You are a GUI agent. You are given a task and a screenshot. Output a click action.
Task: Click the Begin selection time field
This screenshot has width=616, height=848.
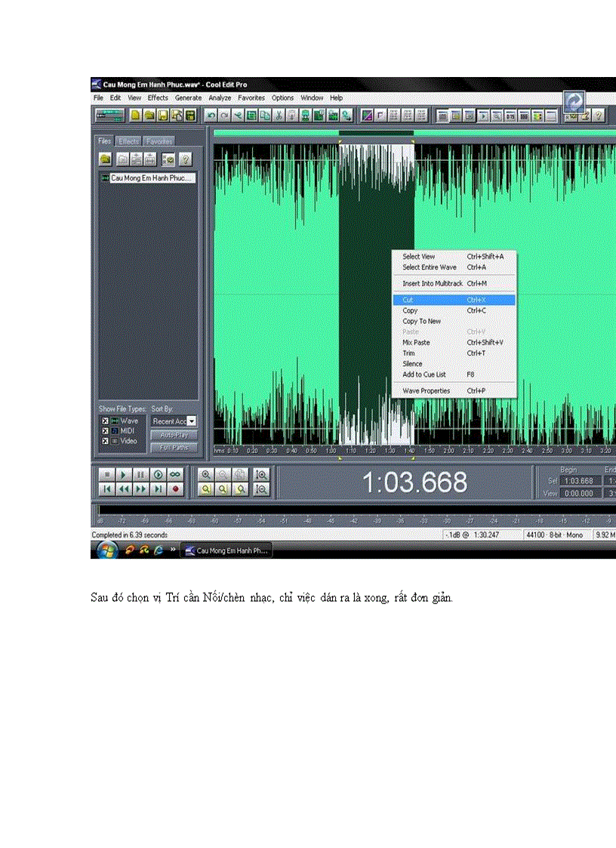[582, 481]
